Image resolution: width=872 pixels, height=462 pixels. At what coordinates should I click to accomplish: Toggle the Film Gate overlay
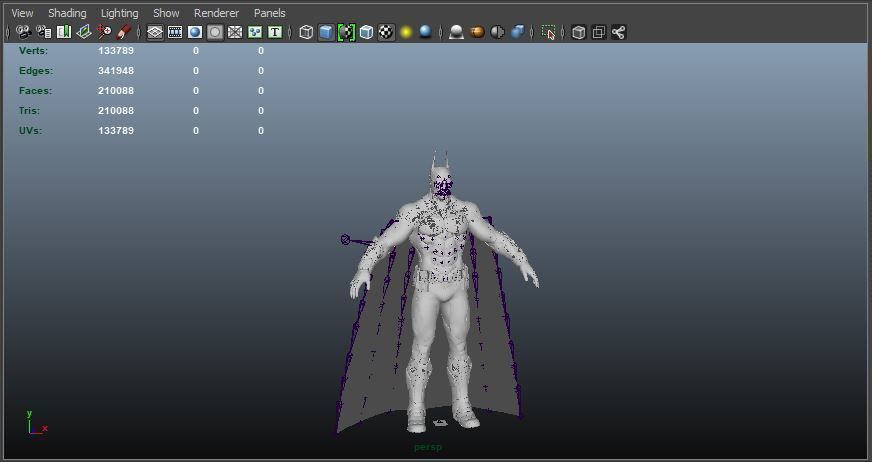tap(175, 32)
